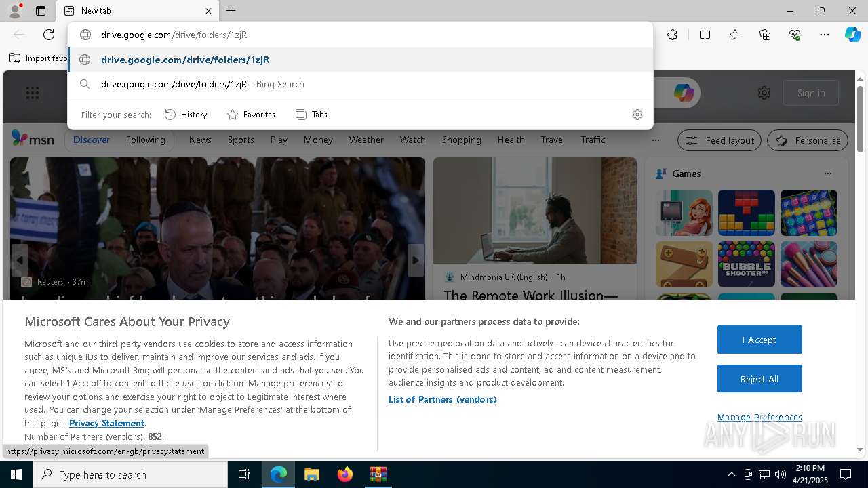This screenshot has width=868, height=488.
Task: Open the Edge profile icon
Action: [14, 11]
